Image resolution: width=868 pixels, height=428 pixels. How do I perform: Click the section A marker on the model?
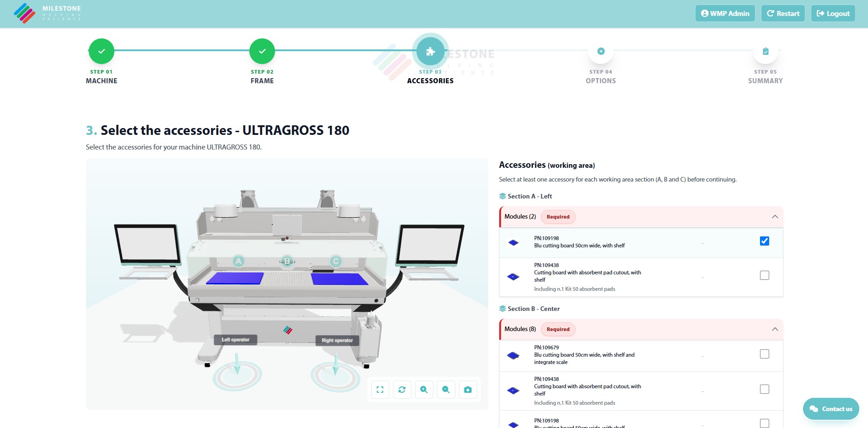[238, 261]
